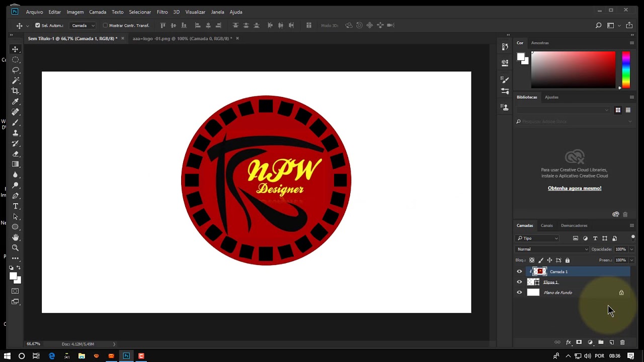Uncheck Sel. Autom. checkbox
The image size is (644, 362).
(37, 25)
